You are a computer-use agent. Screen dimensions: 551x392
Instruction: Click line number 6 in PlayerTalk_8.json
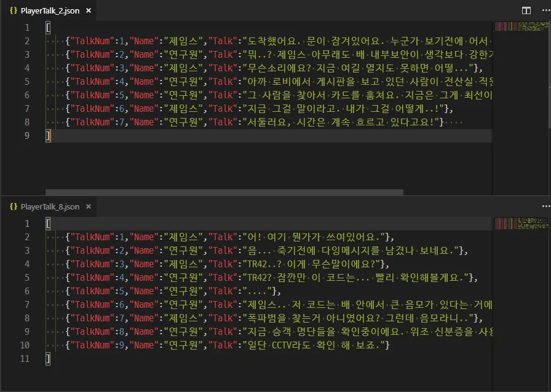(x=26, y=291)
